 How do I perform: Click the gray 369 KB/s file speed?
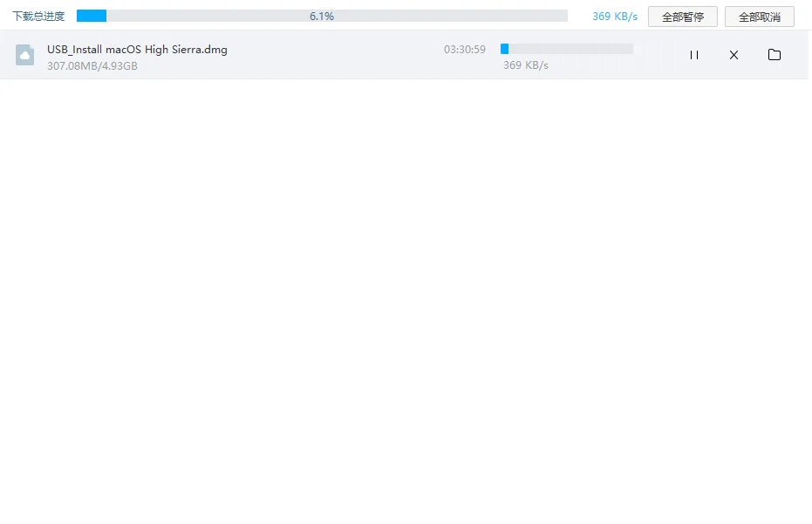click(526, 65)
